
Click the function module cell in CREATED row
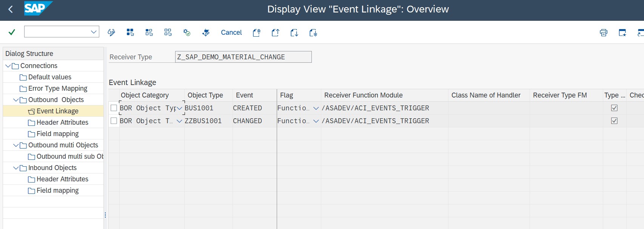[384, 108]
